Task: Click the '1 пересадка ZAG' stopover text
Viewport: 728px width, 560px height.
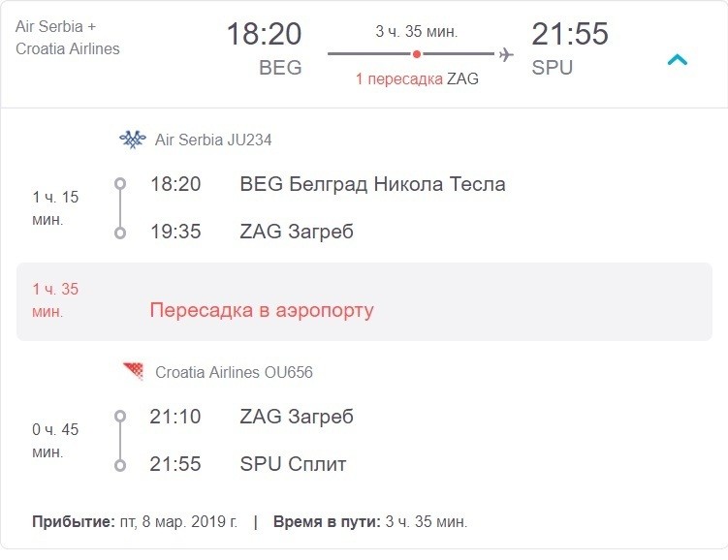Action: [x=417, y=79]
